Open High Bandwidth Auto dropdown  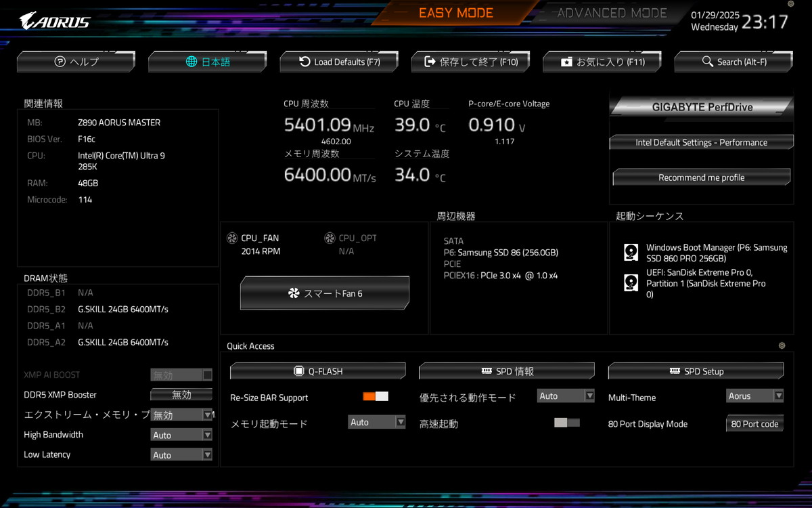pyautogui.click(x=181, y=435)
